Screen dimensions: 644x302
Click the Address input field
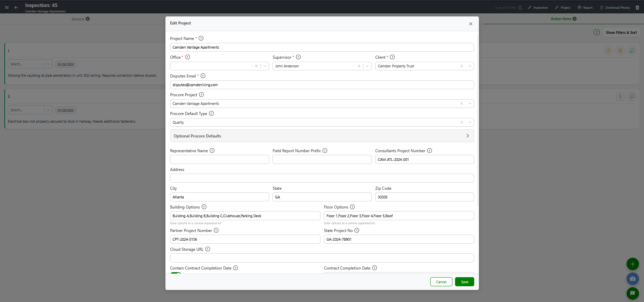pyautogui.click(x=322, y=178)
